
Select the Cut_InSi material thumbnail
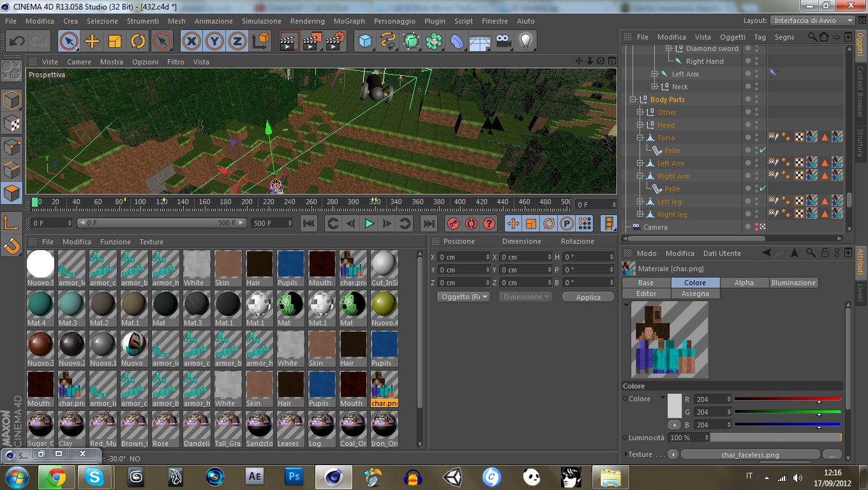tap(384, 267)
